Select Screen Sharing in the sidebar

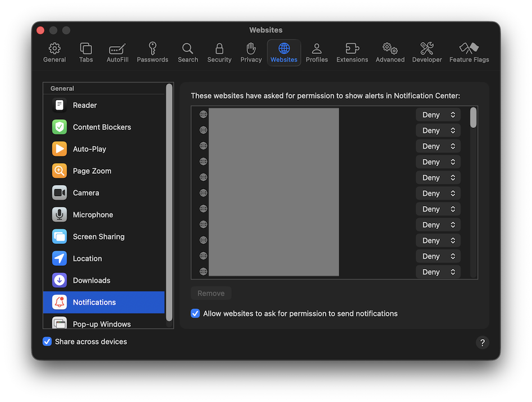(x=104, y=236)
